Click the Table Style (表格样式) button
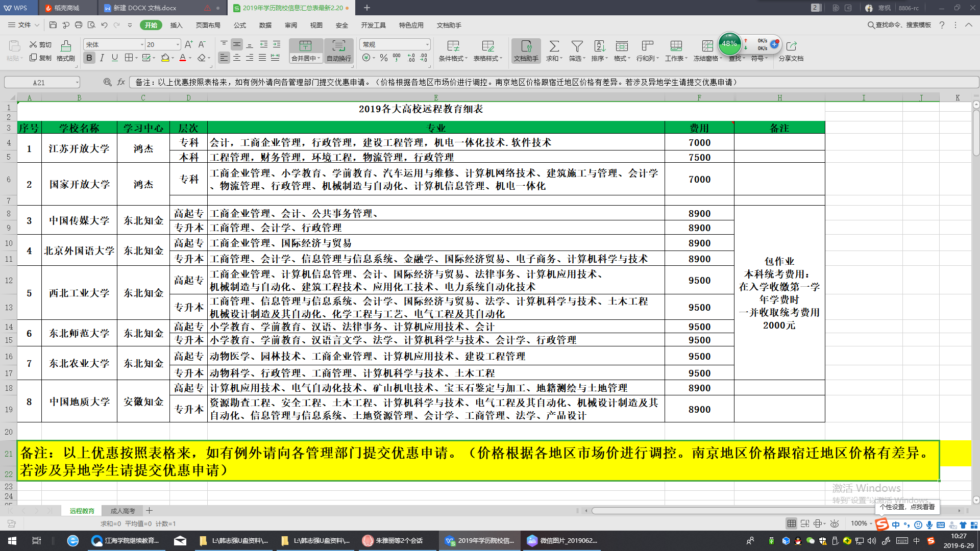 click(488, 51)
